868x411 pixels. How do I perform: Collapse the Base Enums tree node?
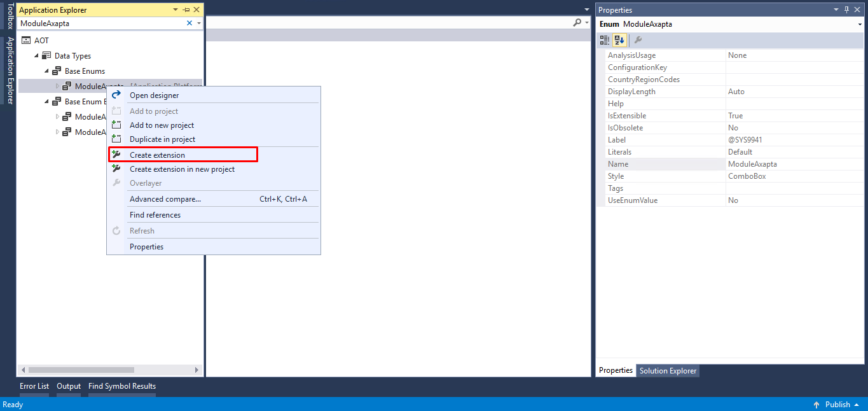pyautogui.click(x=46, y=71)
